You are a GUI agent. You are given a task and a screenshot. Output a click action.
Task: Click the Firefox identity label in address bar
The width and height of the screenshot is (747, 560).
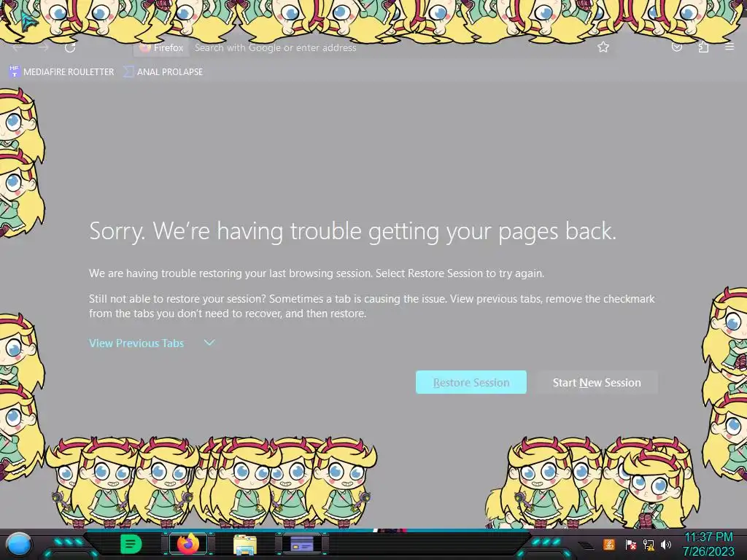[x=162, y=47]
